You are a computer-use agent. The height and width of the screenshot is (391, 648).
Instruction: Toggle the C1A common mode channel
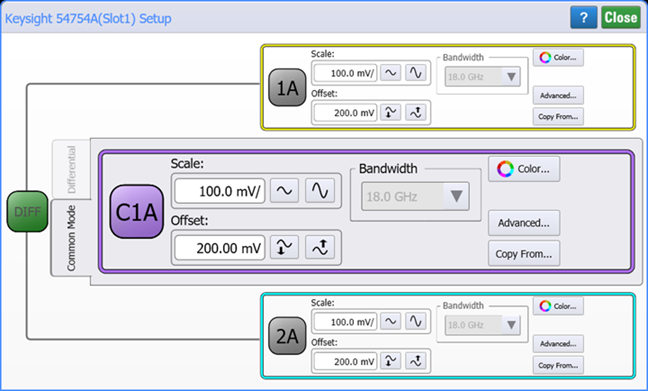(x=136, y=212)
